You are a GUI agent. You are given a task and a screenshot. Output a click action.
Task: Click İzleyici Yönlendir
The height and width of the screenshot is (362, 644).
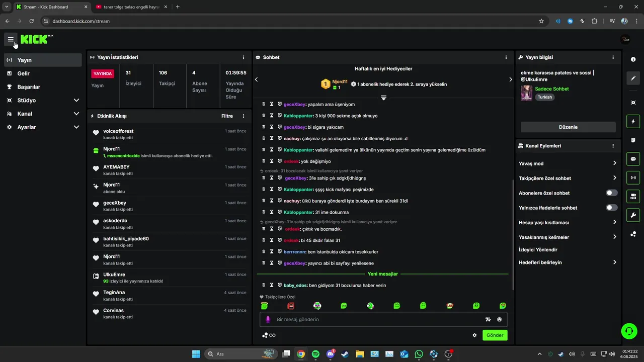538,250
